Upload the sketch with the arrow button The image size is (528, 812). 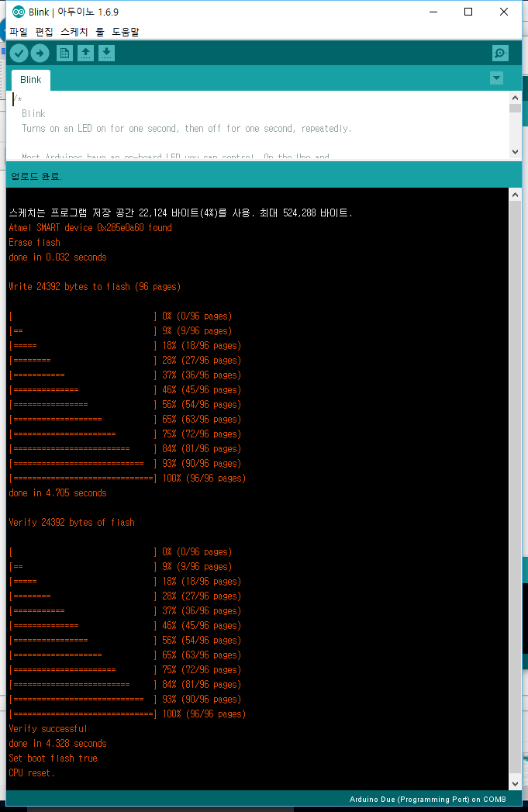click(x=40, y=53)
